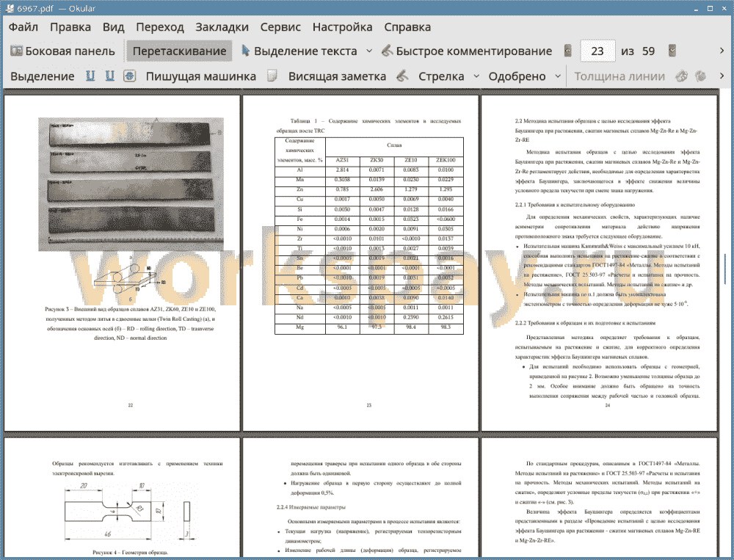Screen dimensions: 734x560
Task: Click the rolling axes sketch under the specimens photo
Action: click(x=129, y=277)
